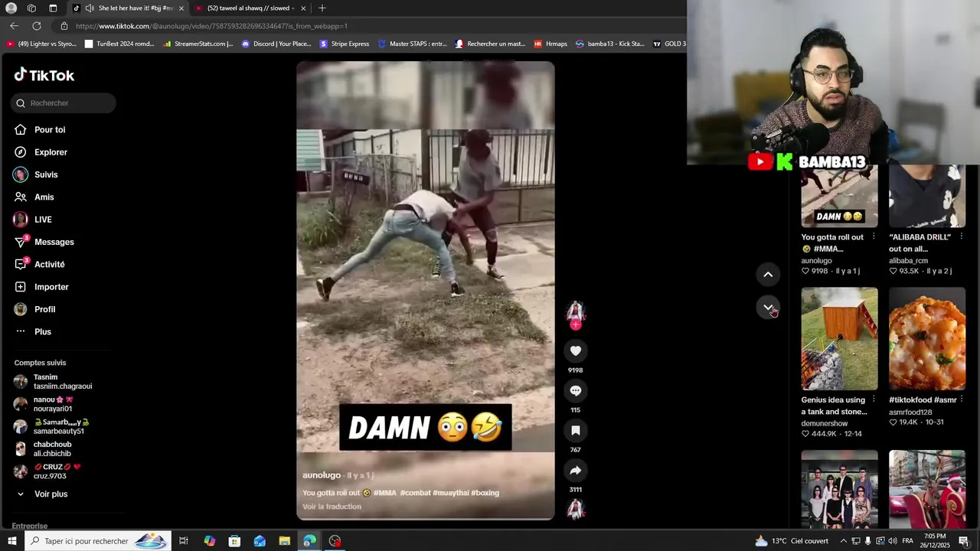Click the TikTok logo
The width and height of the screenshot is (980, 551).
point(44,75)
